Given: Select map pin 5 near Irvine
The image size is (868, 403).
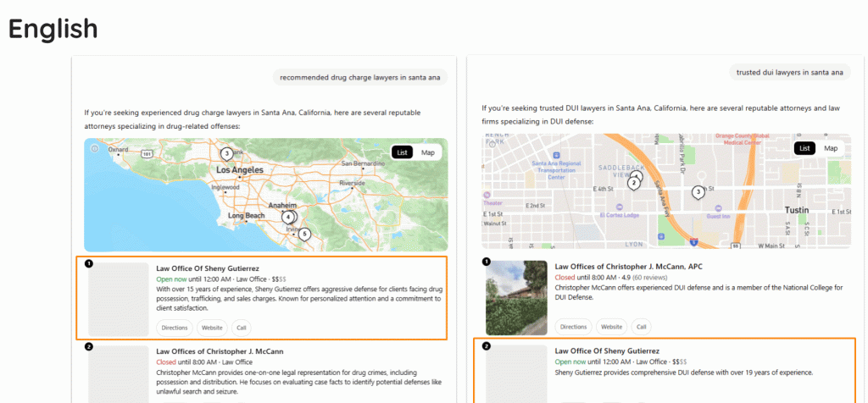Looking at the screenshot, I should point(304,235).
